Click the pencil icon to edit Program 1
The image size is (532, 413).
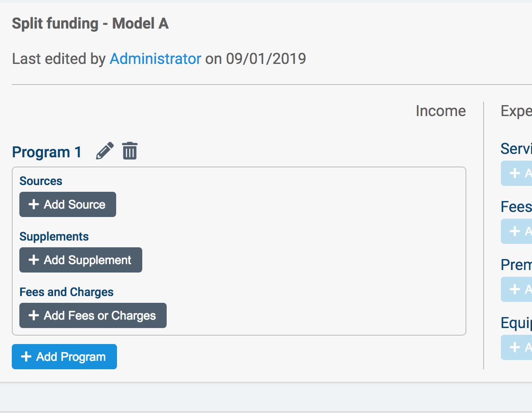[x=105, y=151]
